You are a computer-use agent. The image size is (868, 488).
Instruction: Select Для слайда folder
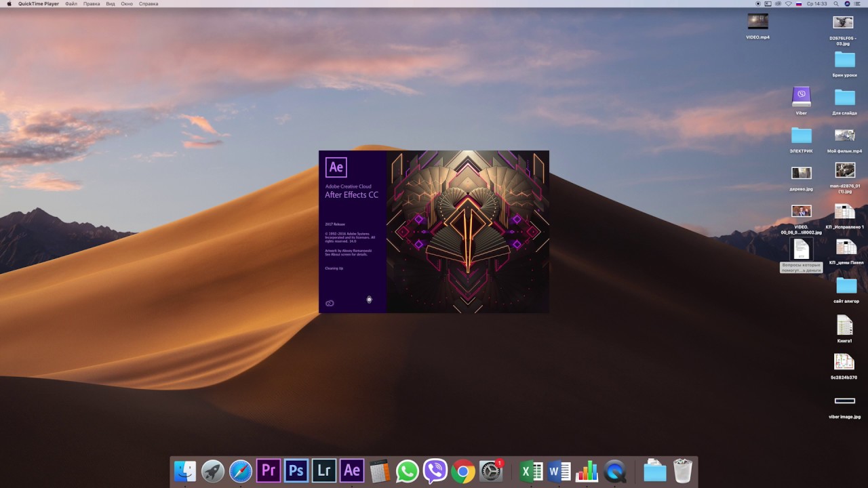(845, 98)
